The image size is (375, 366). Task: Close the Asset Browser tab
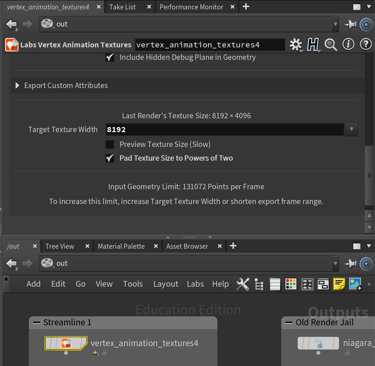coord(220,246)
